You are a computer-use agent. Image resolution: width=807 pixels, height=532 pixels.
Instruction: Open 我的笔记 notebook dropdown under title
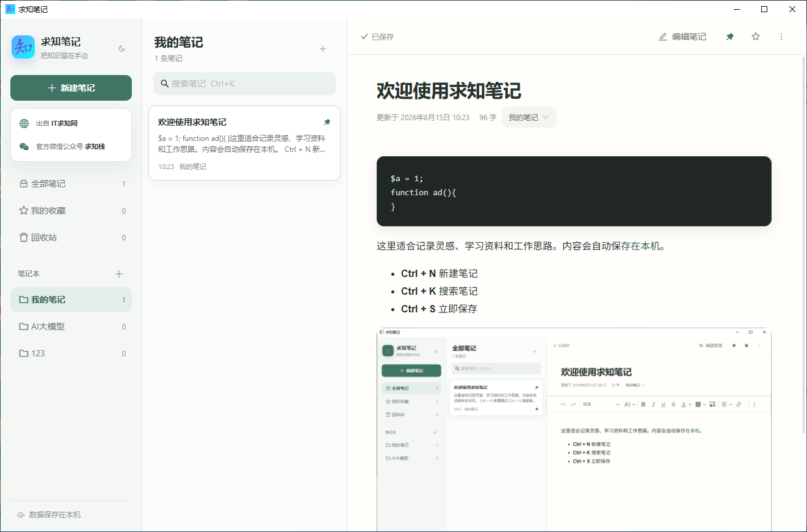[x=529, y=117]
